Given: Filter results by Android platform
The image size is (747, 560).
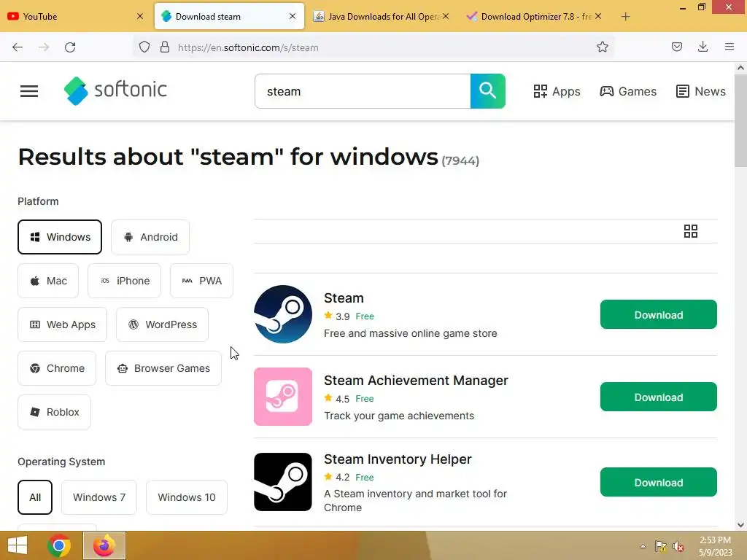Looking at the screenshot, I should pyautogui.click(x=150, y=237).
